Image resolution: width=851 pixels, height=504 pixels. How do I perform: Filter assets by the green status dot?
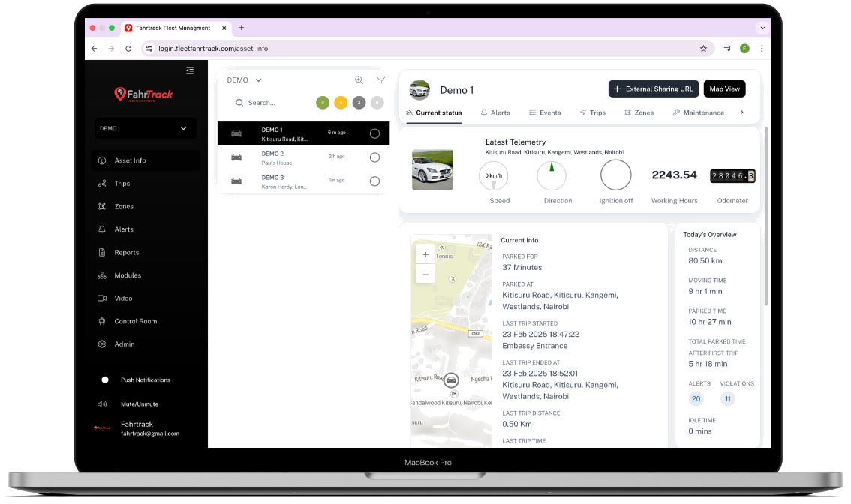[323, 102]
